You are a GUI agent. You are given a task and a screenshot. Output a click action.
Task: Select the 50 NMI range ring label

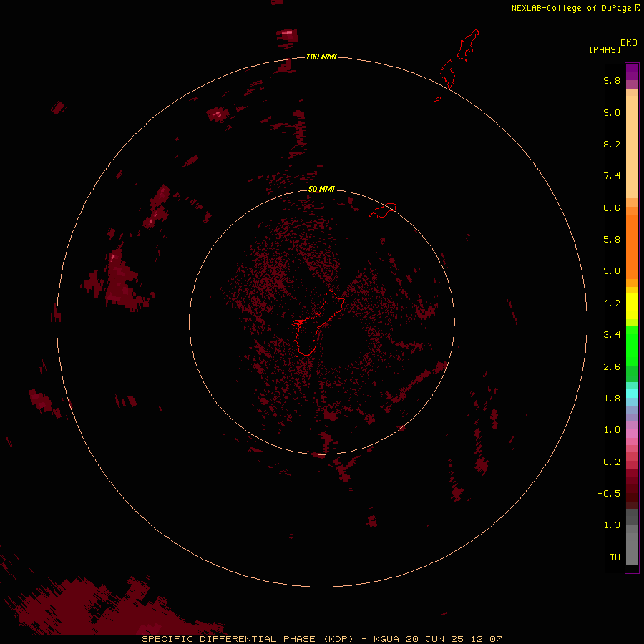[x=321, y=189]
